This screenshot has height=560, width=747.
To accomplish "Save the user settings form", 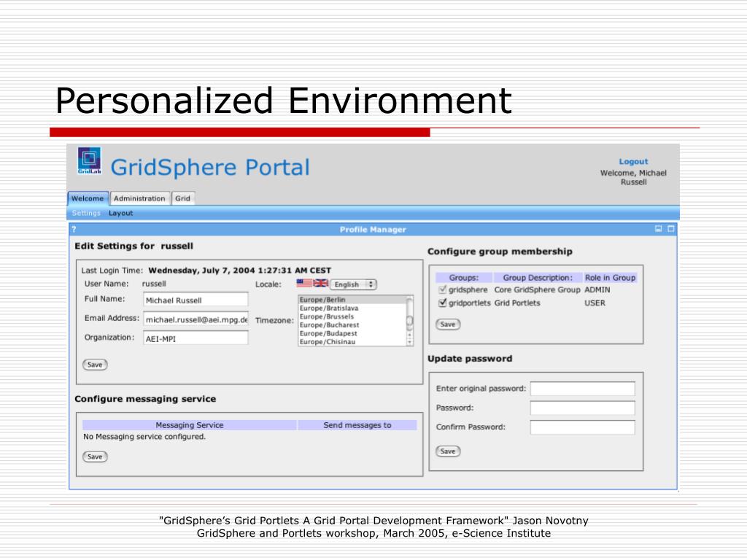I will coord(95,365).
